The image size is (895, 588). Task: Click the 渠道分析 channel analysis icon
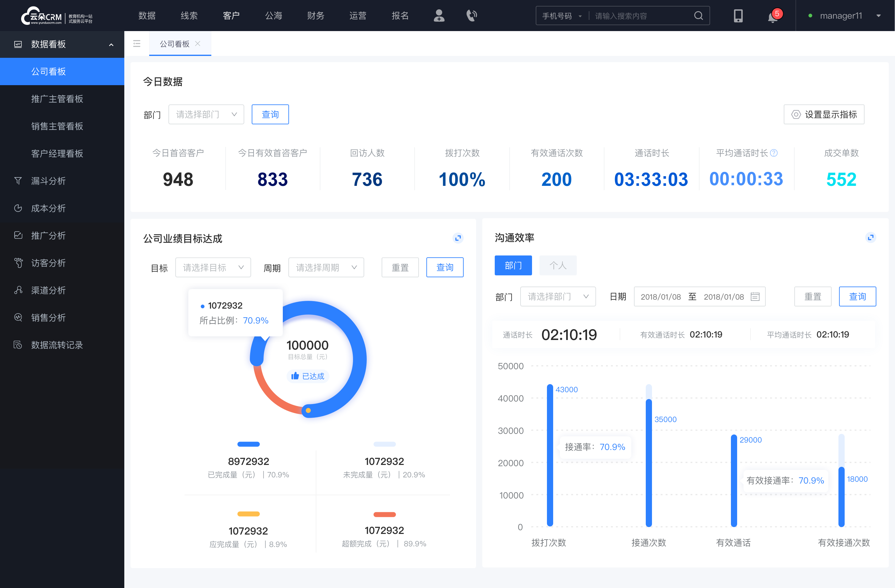(18, 289)
